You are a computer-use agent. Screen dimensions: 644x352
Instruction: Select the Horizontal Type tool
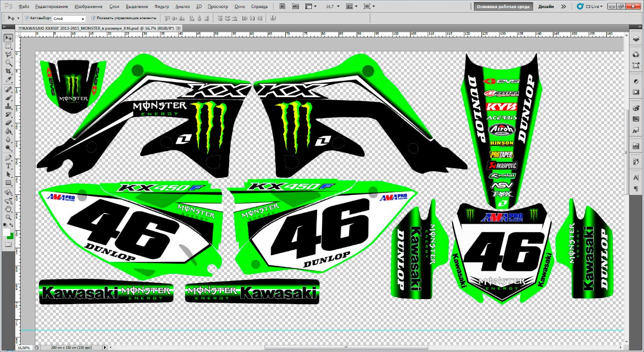point(9,165)
